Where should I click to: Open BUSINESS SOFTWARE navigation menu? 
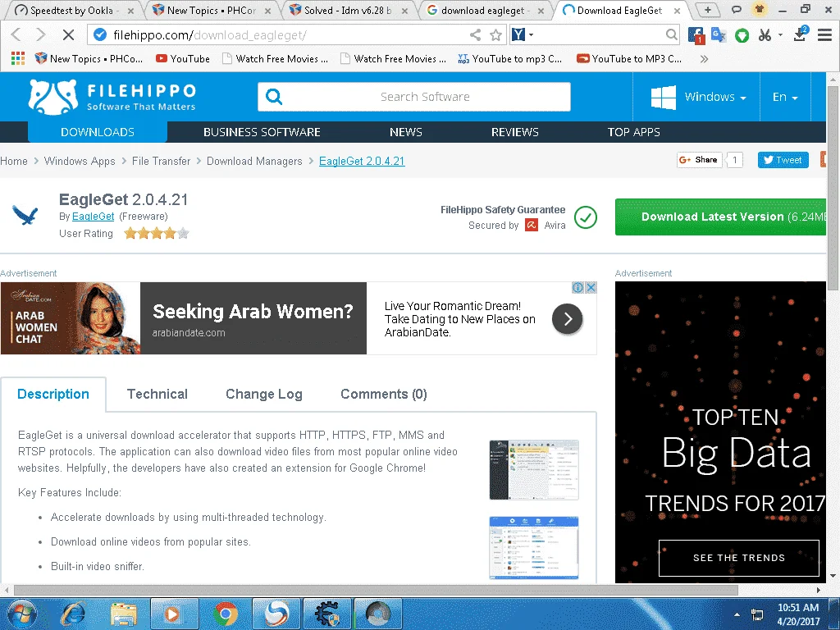[x=262, y=132]
